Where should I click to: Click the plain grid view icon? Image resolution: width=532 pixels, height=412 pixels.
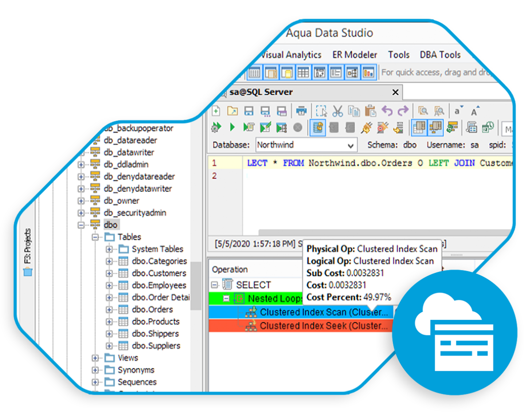click(x=303, y=72)
